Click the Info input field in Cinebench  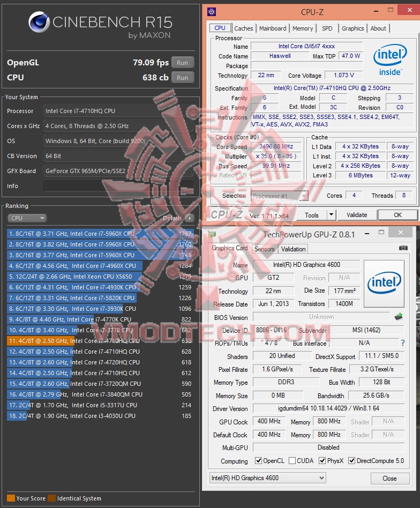(x=118, y=186)
